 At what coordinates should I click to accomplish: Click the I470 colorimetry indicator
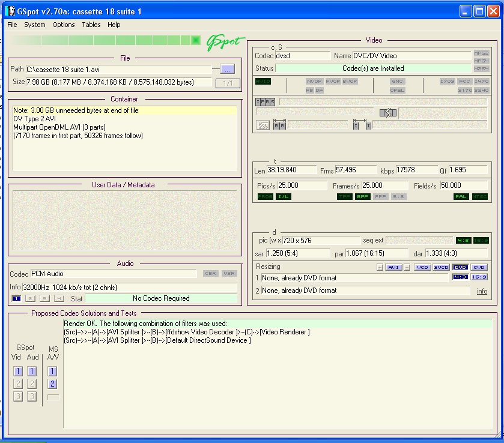pos(481,81)
